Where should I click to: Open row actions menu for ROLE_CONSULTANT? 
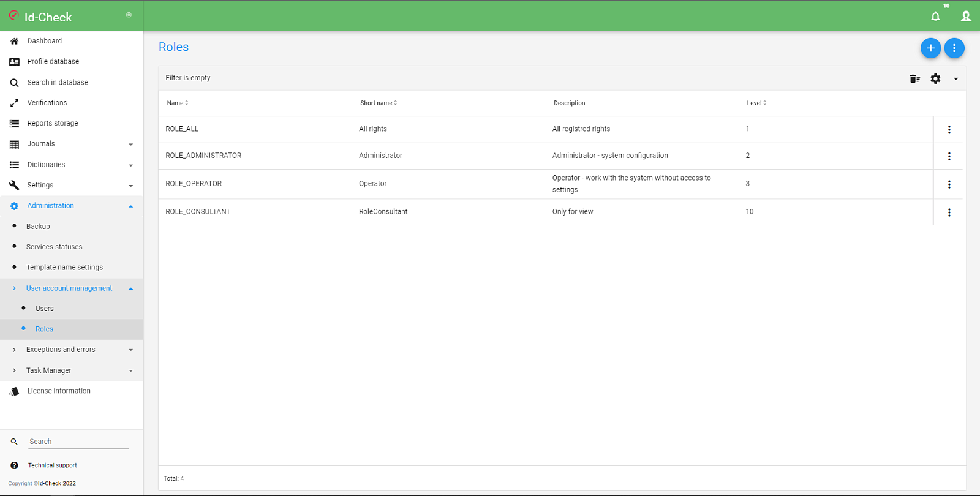point(949,212)
